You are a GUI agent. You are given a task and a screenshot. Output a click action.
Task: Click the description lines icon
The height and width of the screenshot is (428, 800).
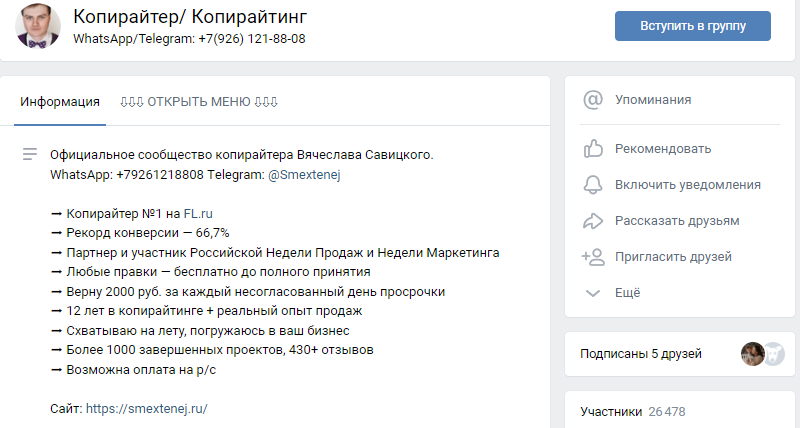(30, 154)
